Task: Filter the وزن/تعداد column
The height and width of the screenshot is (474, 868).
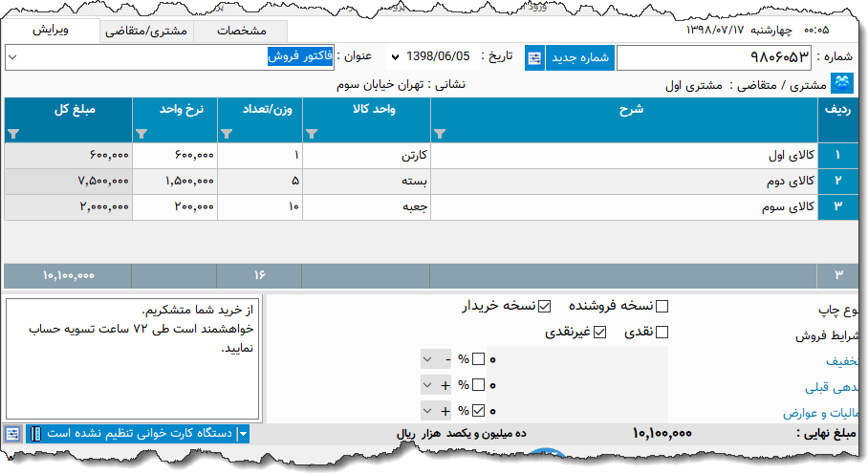Action: point(227,134)
